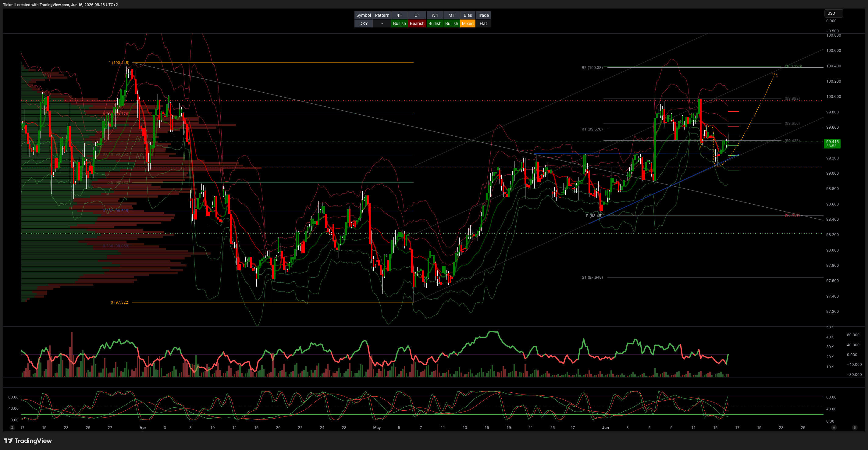The image size is (868, 450).
Task: Click the TradingView logo
Action: coord(28,441)
